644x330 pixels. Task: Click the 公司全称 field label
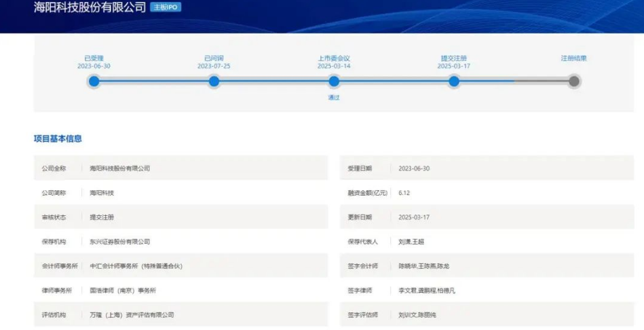pos(54,168)
